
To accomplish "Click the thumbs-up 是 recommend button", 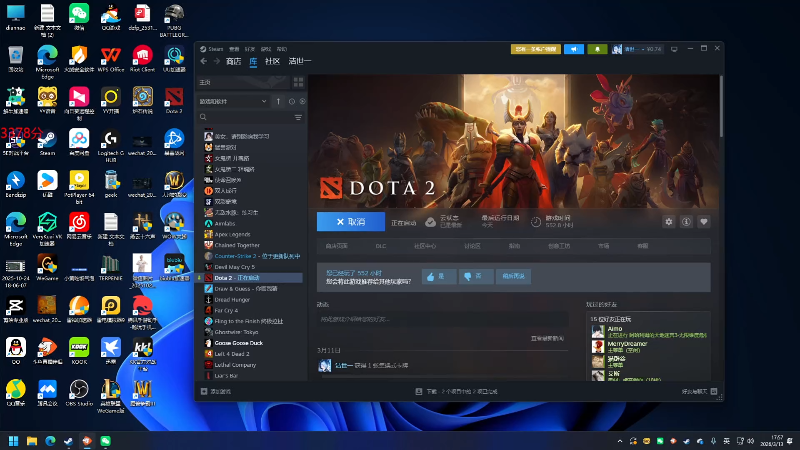I will (439, 277).
